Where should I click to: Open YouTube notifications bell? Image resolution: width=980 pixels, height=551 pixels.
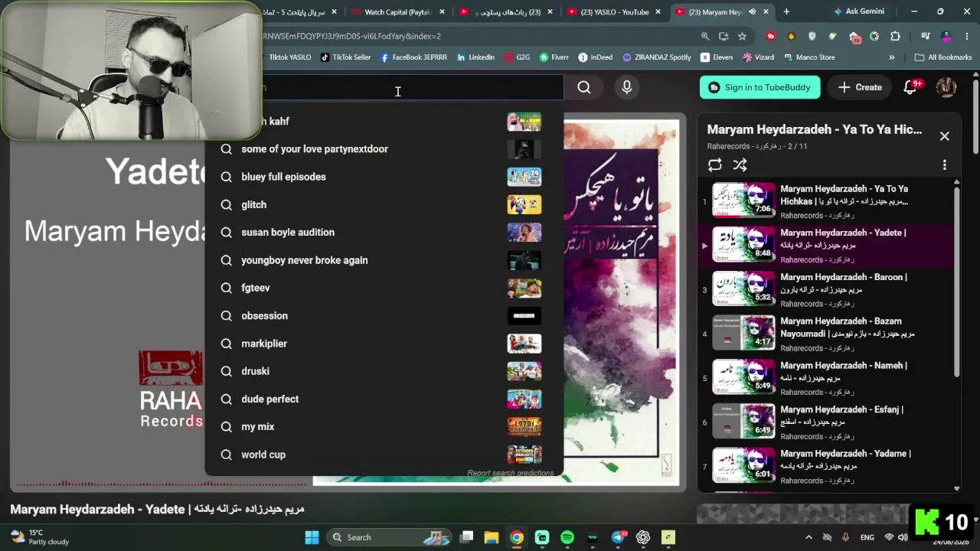(x=910, y=87)
